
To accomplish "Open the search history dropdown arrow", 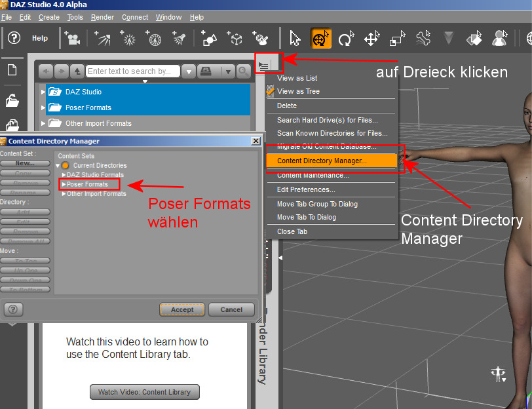I will pyautogui.click(x=189, y=71).
